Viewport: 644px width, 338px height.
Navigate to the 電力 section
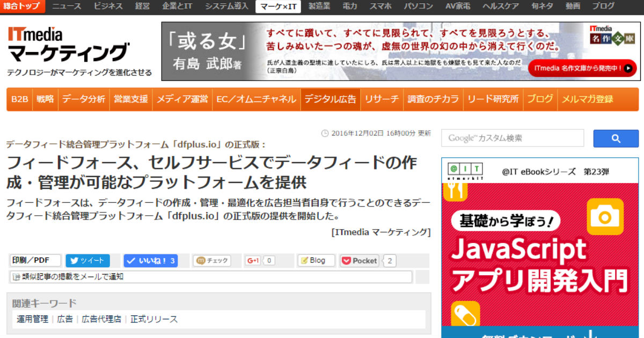[x=350, y=6]
